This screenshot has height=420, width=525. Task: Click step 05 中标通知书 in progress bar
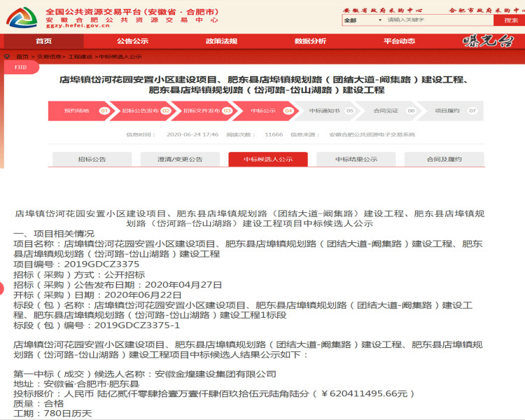tap(324, 111)
